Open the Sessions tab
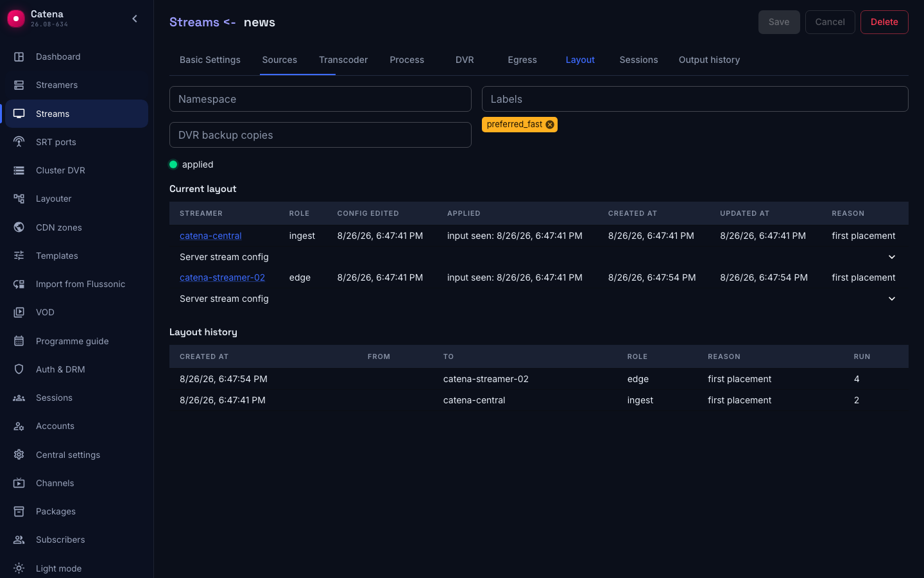 [638, 60]
